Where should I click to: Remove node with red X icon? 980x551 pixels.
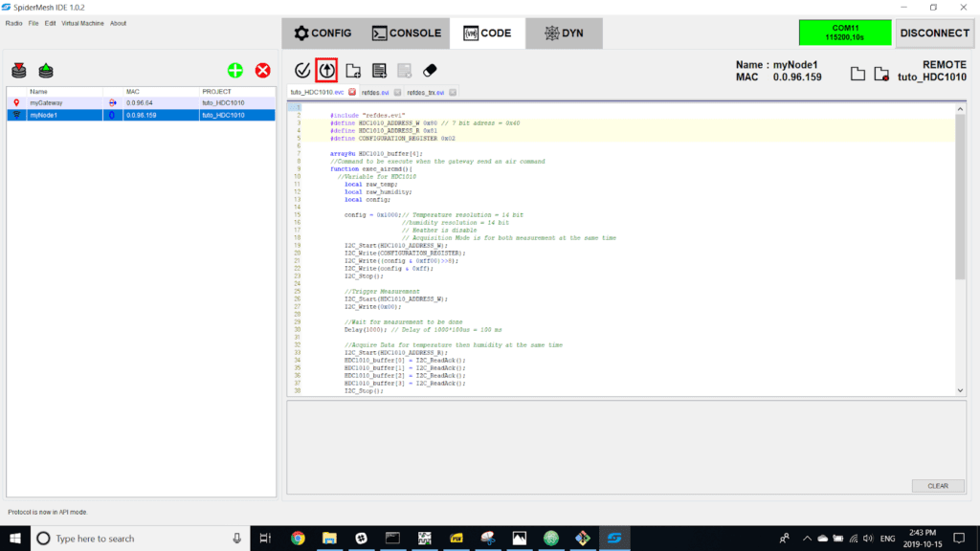(x=262, y=70)
